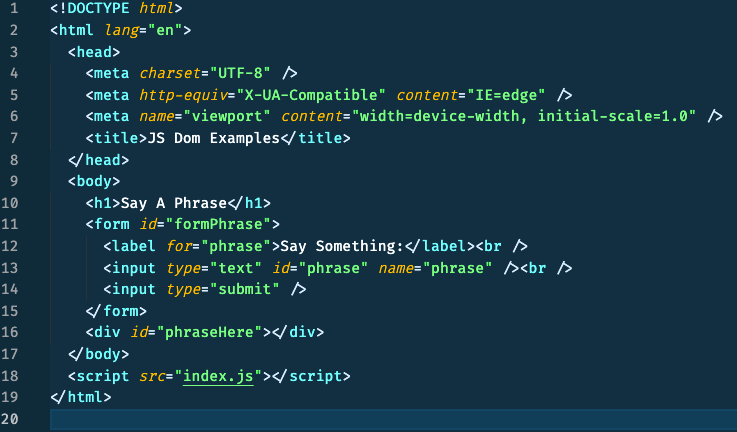Click the charset attribute name
This screenshot has width=737, height=432.
coord(170,73)
